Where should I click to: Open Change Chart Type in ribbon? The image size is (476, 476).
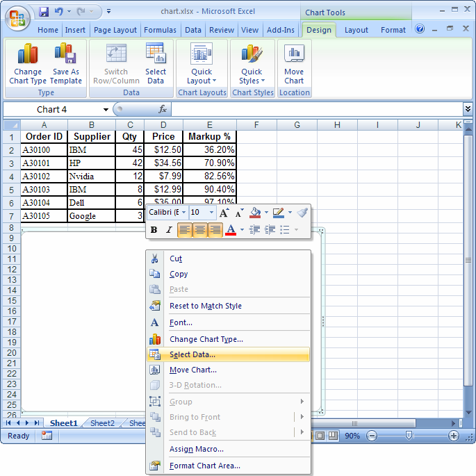(28, 64)
